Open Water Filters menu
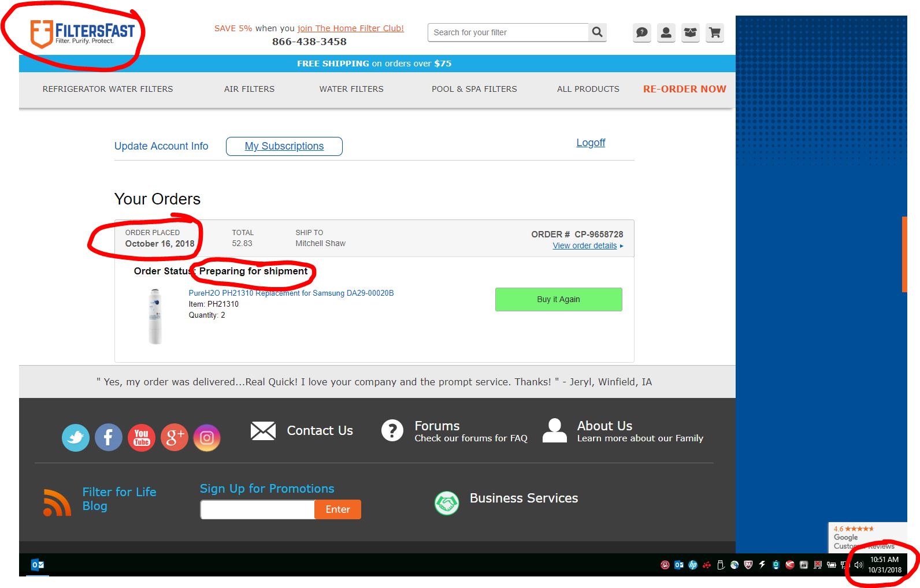Viewport: 920px width, 588px height. [351, 89]
